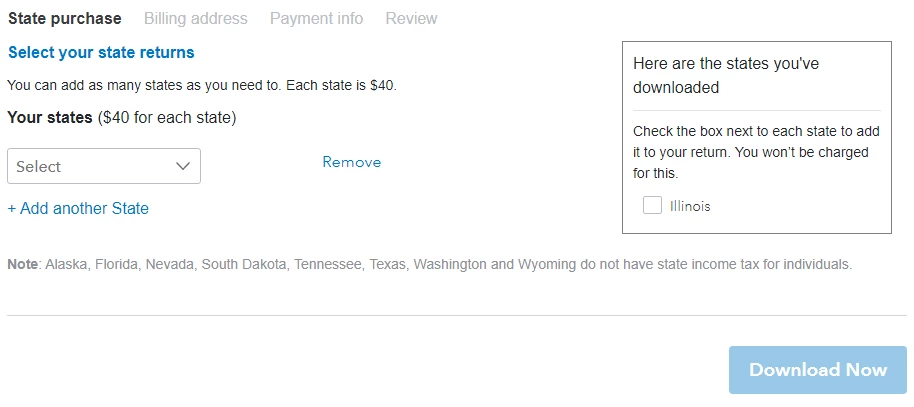Click the bold Note word
This screenshot has width=914, height=407.
pyautogui.click(x=22, y=265)
